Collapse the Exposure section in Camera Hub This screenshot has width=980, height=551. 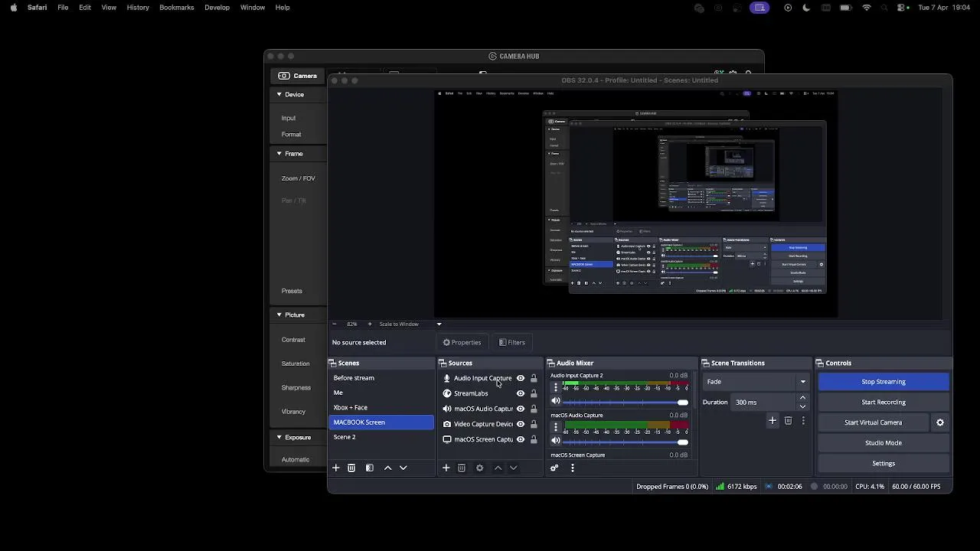coord(279,437)
